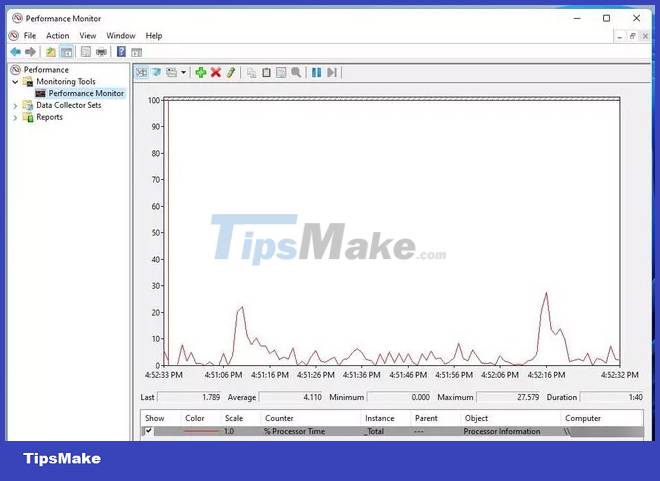This screenshot has height=481, width=660.
Task: Expand the Data Collector Sets node
Action: pos(16,106)
